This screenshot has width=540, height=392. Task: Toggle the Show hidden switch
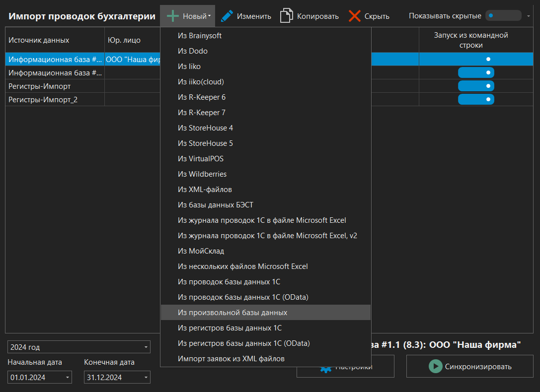pyautogui.click(x=503, y=16)
